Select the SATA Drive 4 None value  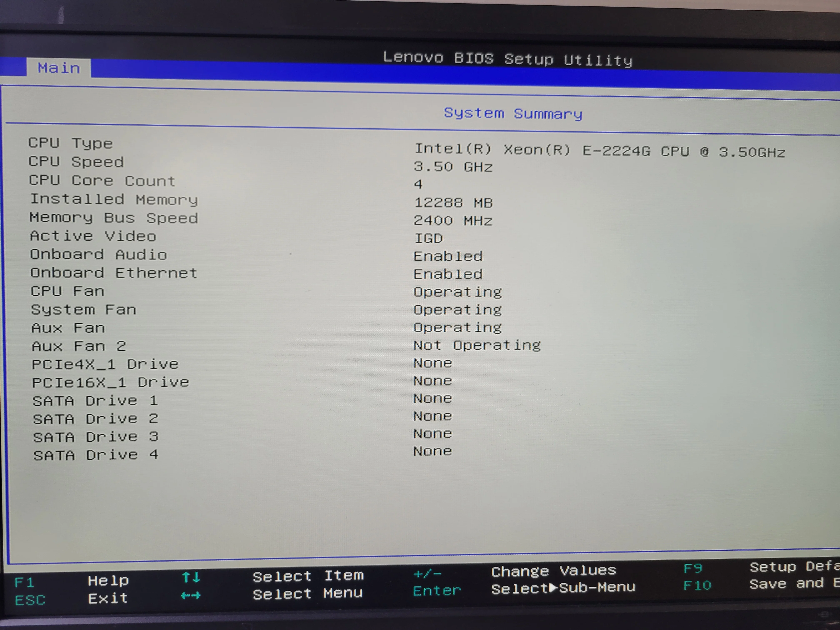click(x=433, y=451)
